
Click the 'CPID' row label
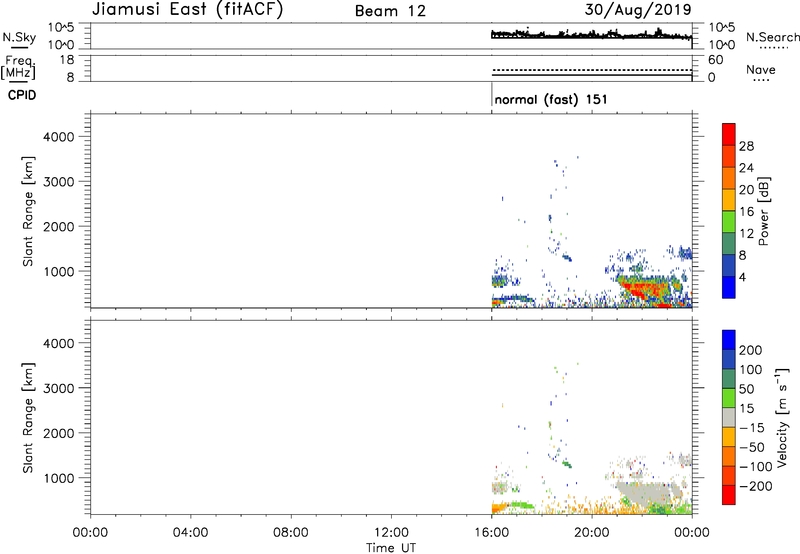tap(22, 95)
